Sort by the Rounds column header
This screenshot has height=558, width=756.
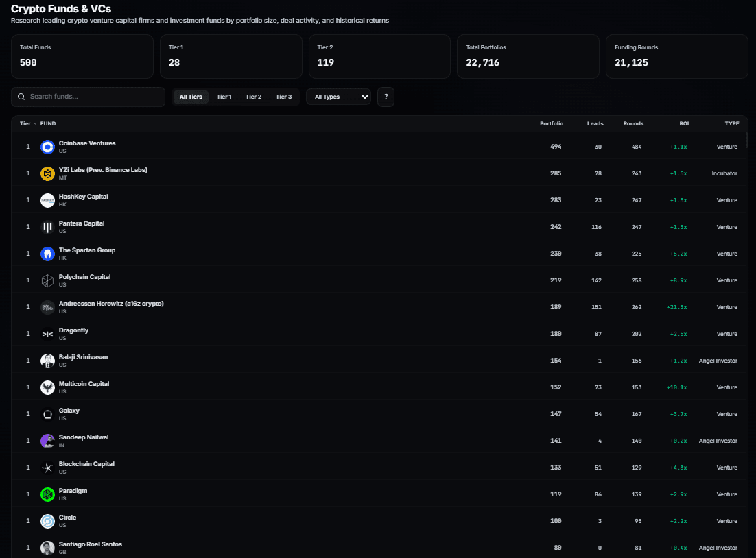(633, 124)
